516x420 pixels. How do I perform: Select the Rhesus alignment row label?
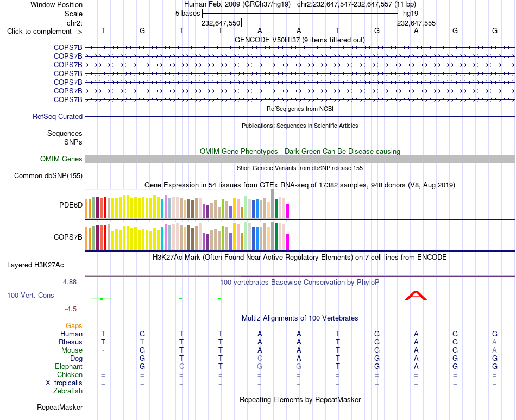71,342
